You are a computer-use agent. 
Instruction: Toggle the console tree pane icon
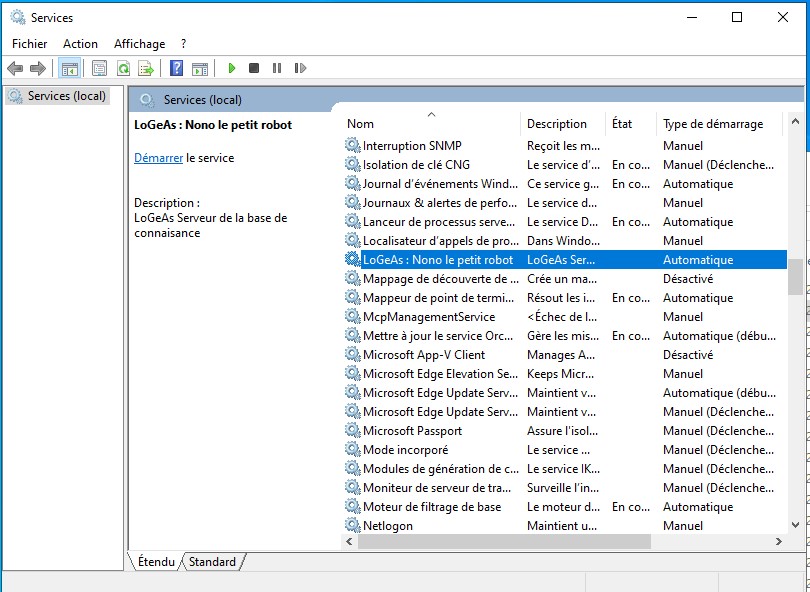tap(69, 68)
